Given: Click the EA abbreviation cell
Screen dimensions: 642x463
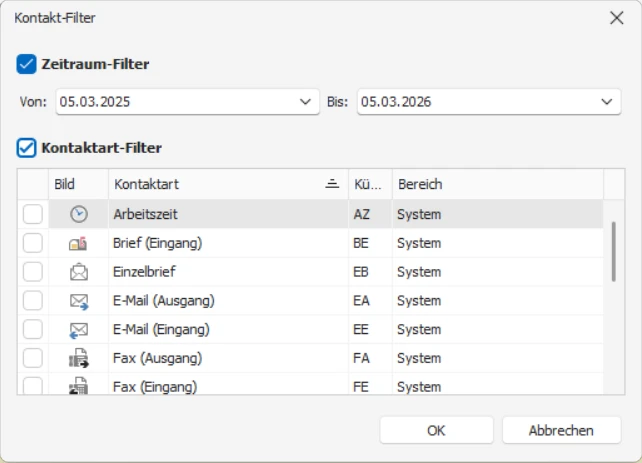Looking at the screenshot, I should 371,301.
